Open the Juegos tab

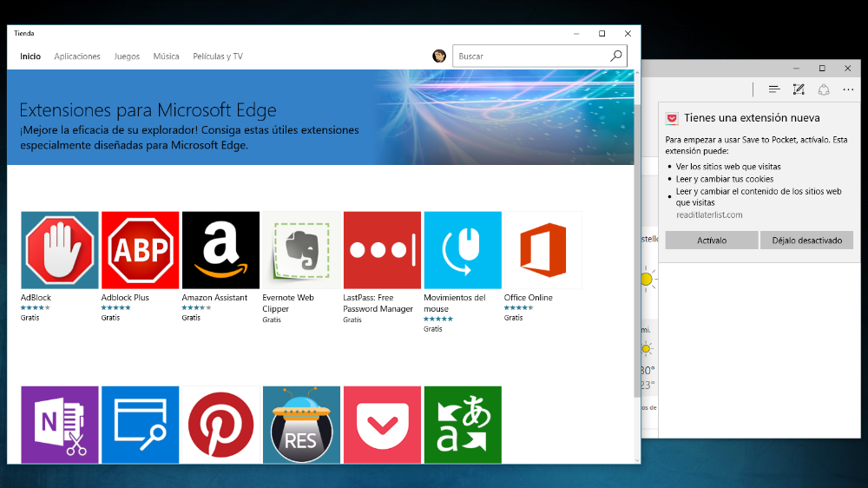127,56
